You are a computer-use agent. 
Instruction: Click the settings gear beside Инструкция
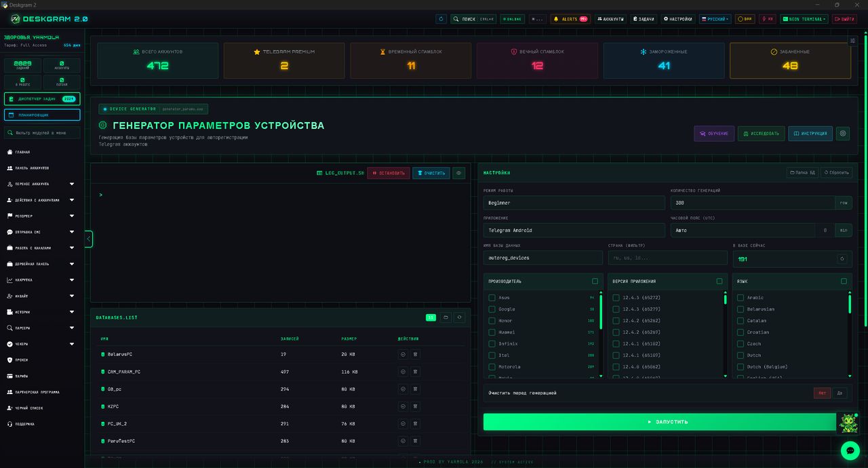click(843, 134)
